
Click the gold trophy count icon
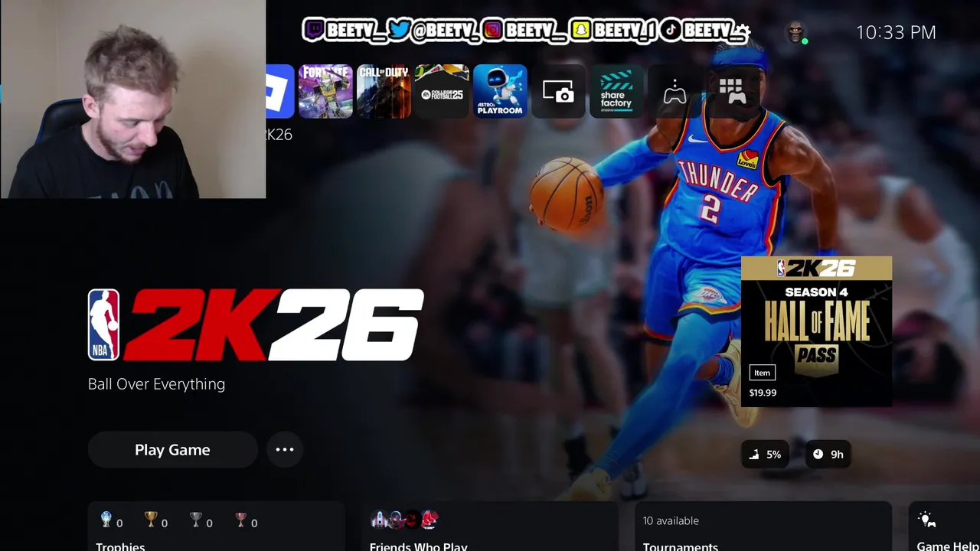point(151,520)
